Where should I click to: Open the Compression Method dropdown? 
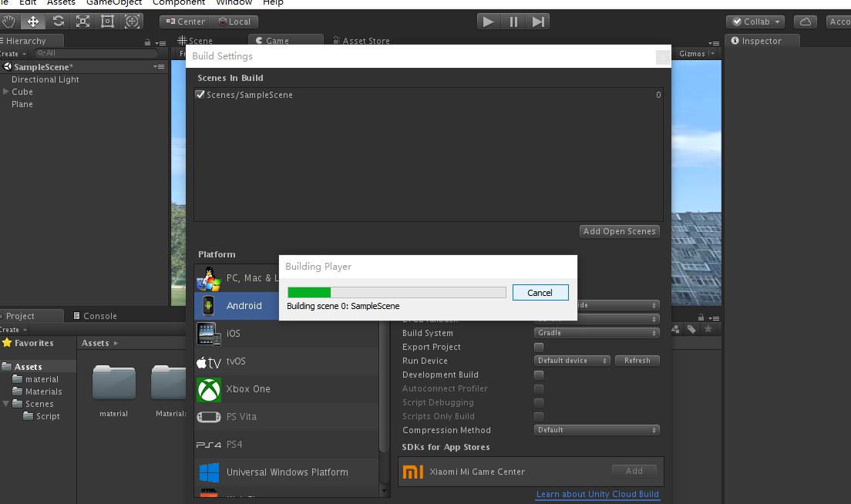pos(597,429)
